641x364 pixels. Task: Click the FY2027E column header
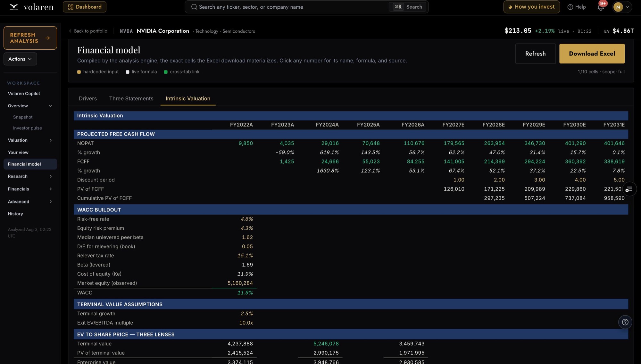pos(453,125)
